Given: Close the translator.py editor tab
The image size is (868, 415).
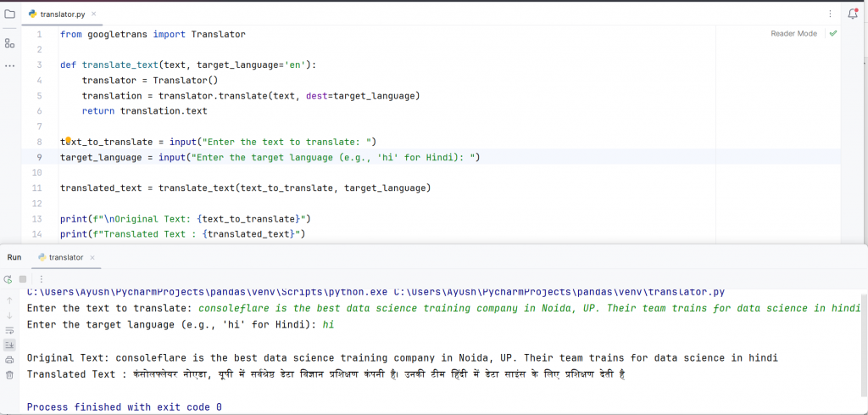Looking at the screenshot, I should (95, 14).
